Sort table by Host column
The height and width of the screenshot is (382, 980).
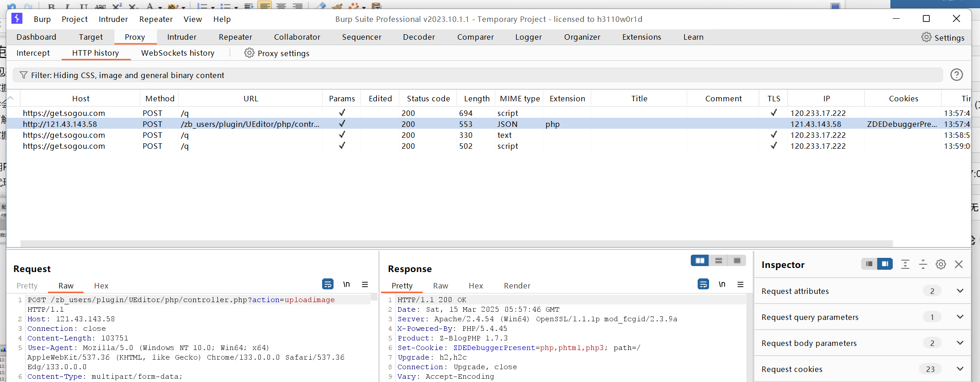80,99
